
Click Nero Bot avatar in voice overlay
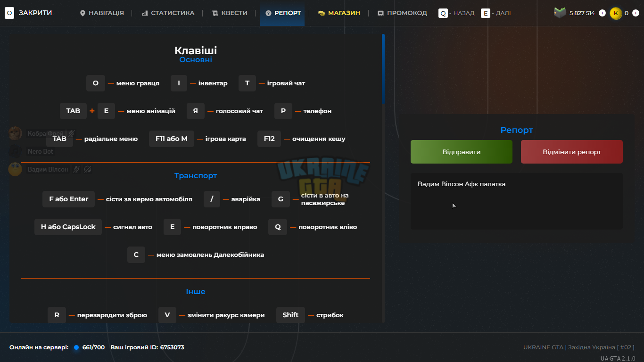coord(15,151)
